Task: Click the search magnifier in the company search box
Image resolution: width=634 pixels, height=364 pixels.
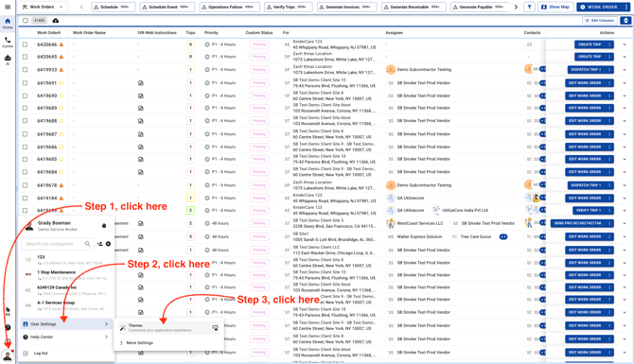Action: [x=87, y=244]
